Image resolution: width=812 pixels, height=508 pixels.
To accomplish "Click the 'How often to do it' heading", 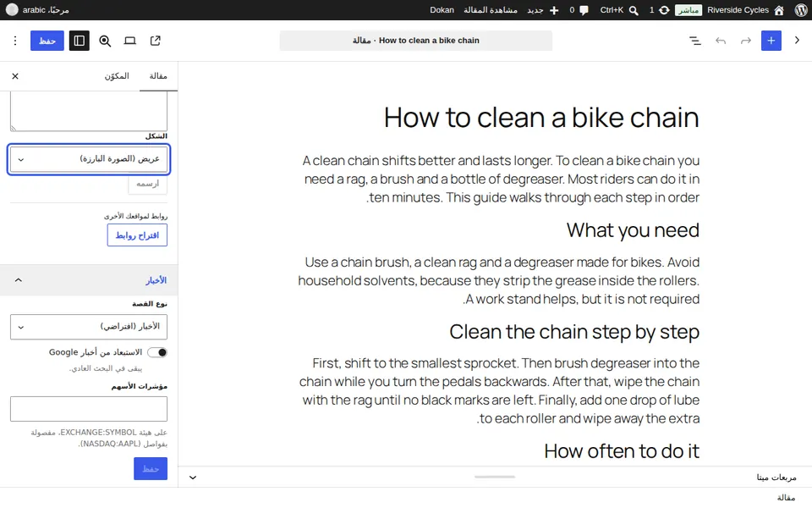I will [622, 451].
